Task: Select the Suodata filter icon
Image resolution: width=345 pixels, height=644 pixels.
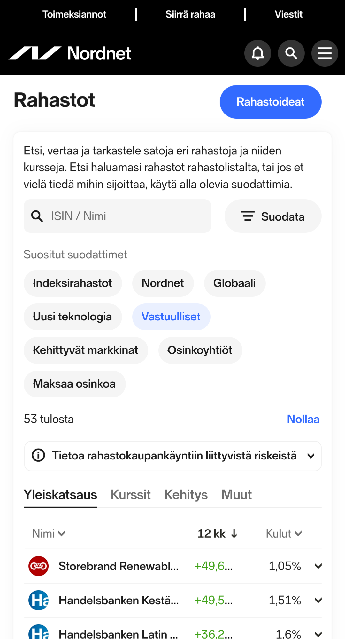Action: coord(248,216)
